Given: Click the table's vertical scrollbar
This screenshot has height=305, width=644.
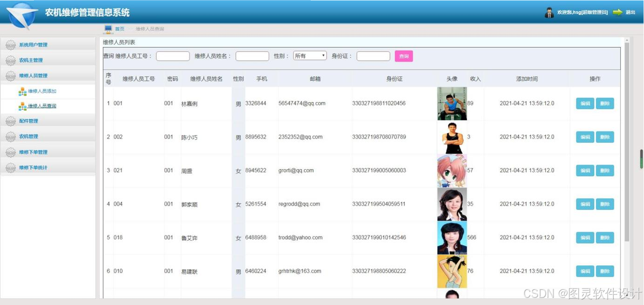Looking at the screenshot, I should tap(627, 143).
